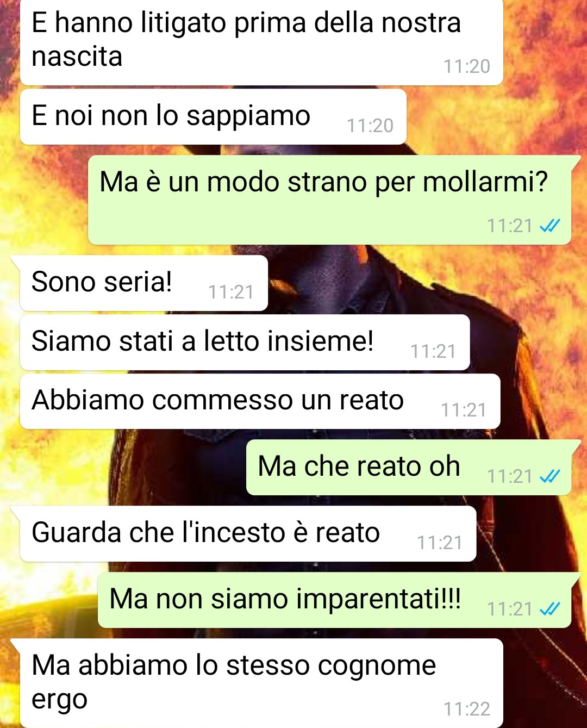The height and width of the screenshot is (728, 587).
Task: Tap the green 'Ma che reato oh' bubble
Action: (409, 468)
